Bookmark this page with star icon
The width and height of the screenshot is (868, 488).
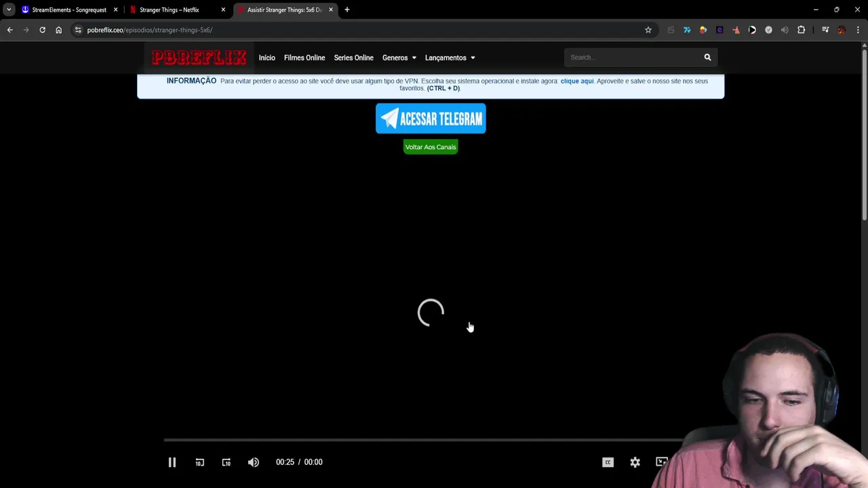[x=648, y=30]
